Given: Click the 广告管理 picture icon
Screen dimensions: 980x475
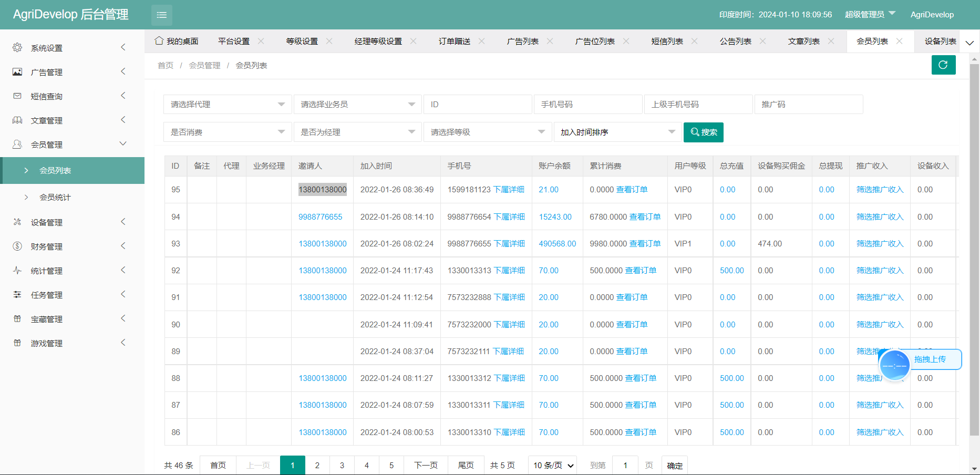Looking at the screenshot, I should [x=17, y=71].
